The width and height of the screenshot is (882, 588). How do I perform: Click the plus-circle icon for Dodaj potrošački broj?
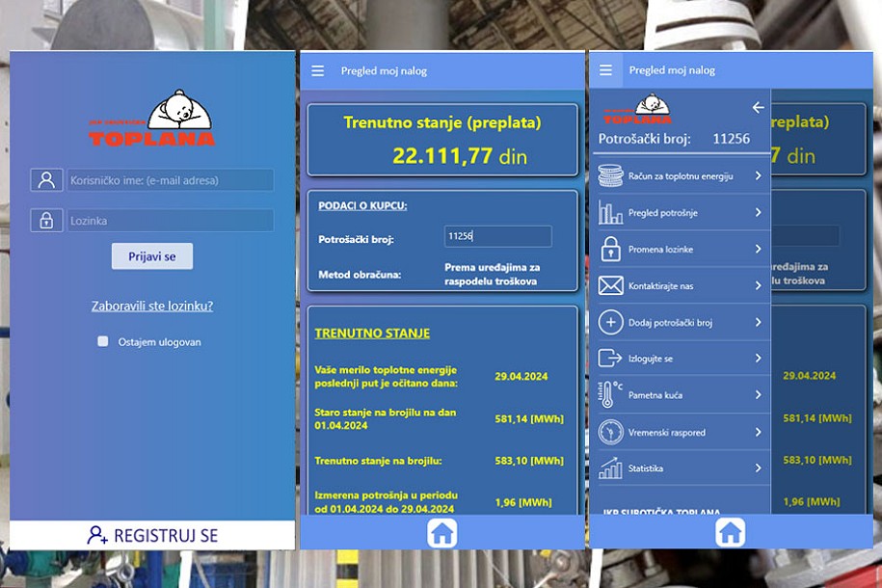tap(610, 322)
